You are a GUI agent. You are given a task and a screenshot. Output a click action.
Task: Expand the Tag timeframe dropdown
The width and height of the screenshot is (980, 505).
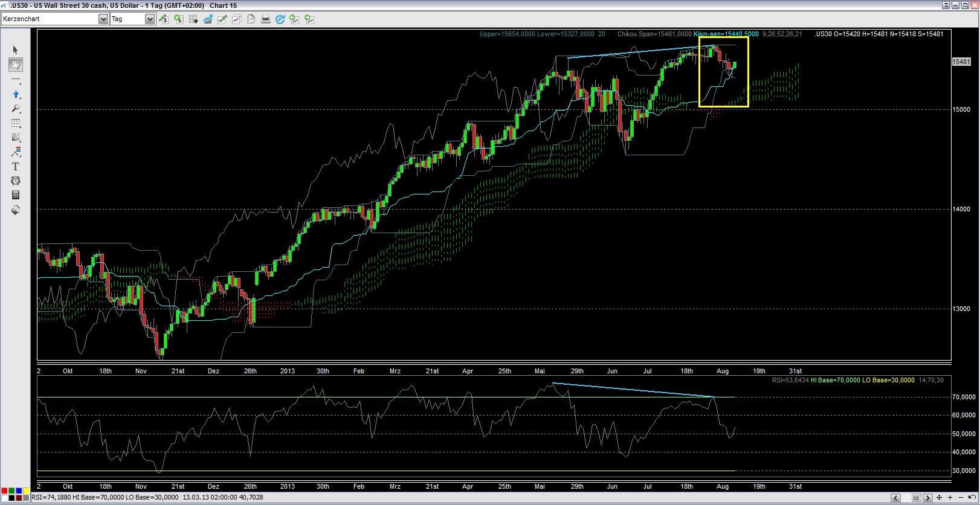point(149,19)
